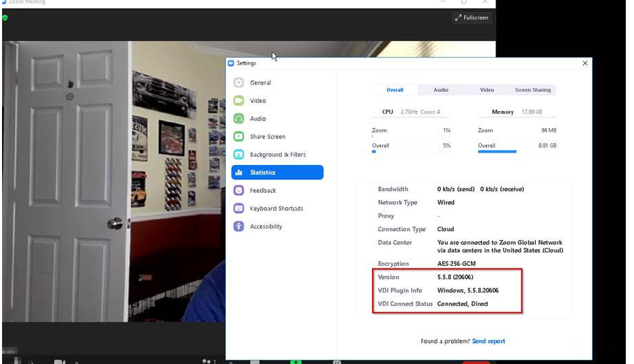634x364 pixels.
Task: Open Audio settings headphone icon
Action: point(239,119)
